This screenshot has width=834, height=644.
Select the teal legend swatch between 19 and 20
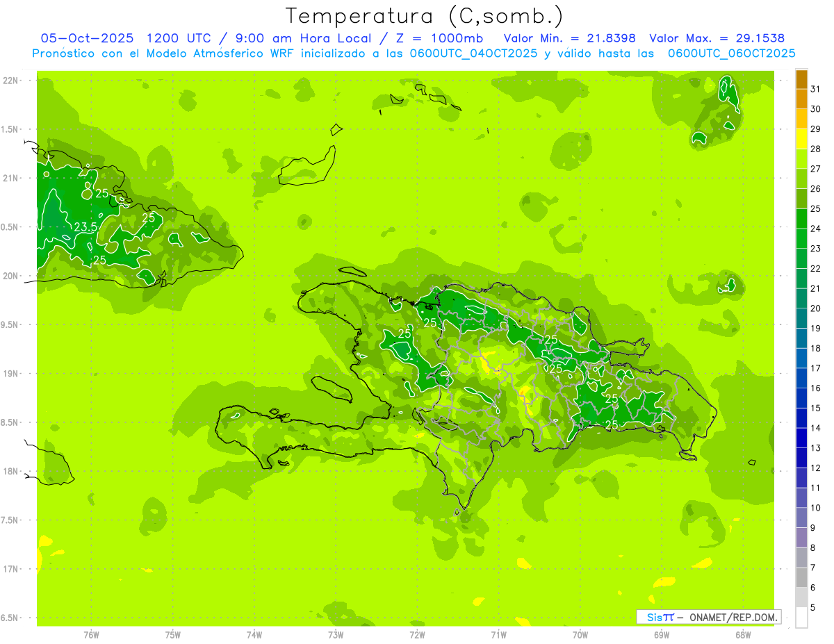click(801, 318)
